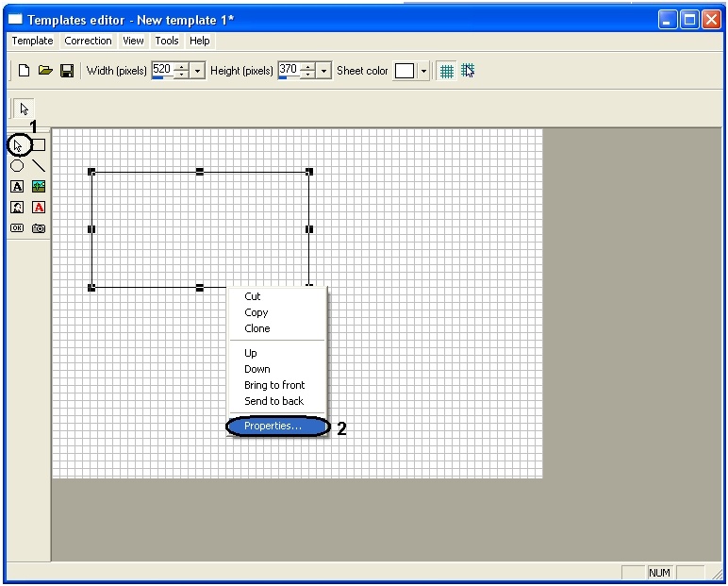728x586 pixels.
Task: Select the camera tool in palette
Action: (39, 228)
